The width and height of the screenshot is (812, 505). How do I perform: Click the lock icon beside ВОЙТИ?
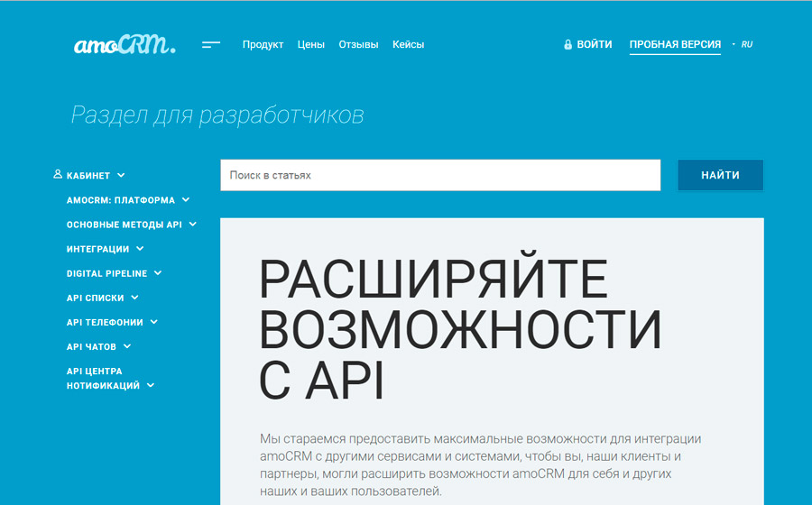(x=567, y=44)
